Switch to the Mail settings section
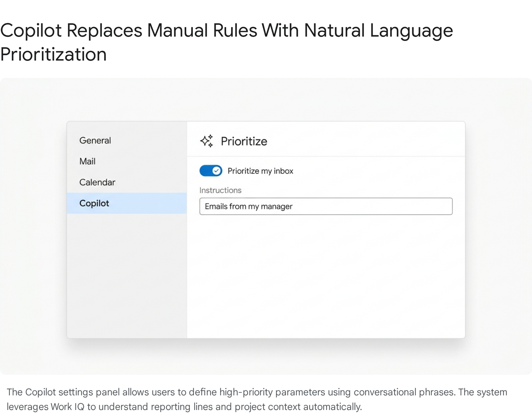 pos(87,161)
